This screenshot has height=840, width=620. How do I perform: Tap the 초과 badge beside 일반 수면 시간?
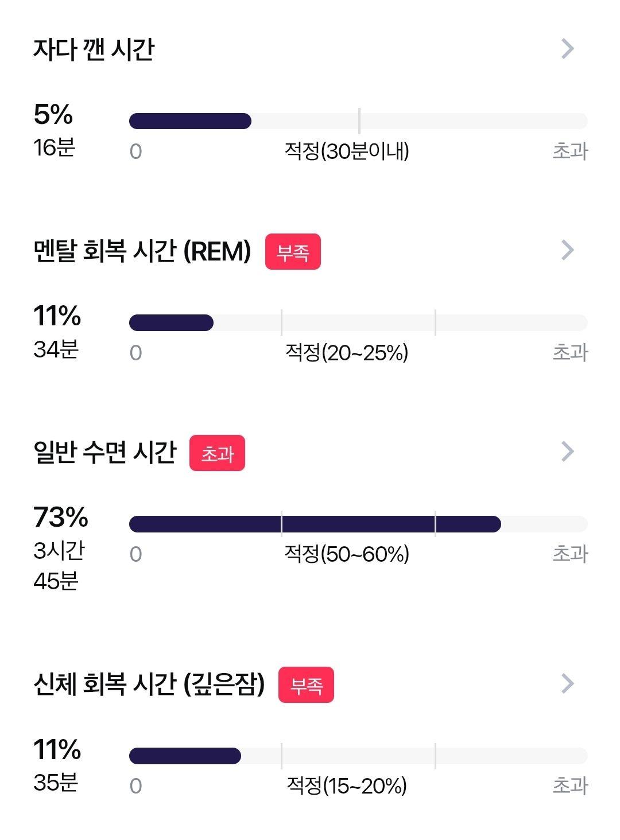[x=217, y=453]
